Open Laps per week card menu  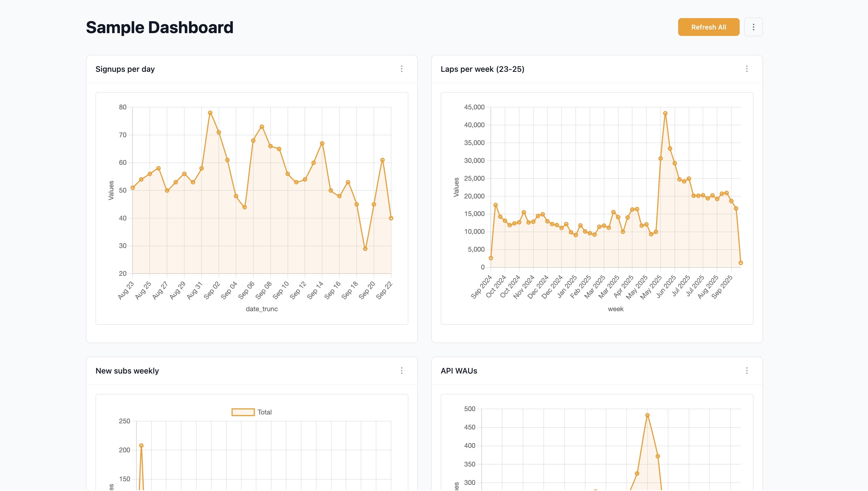click(747, 69)
